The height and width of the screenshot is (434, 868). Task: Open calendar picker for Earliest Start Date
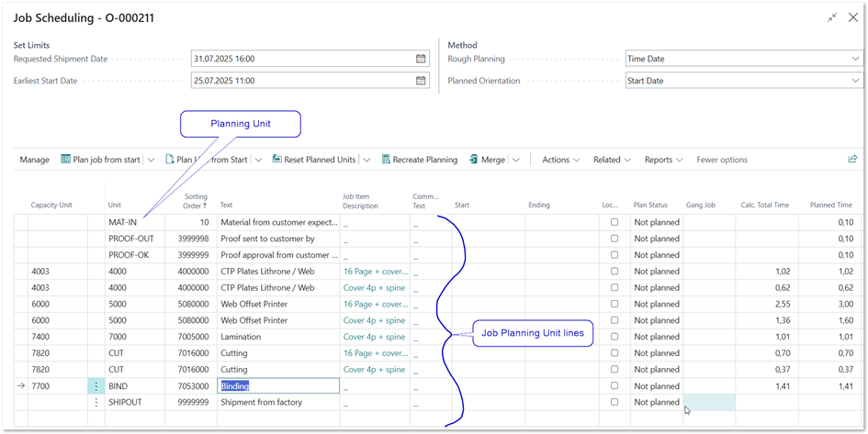[421, 81]
